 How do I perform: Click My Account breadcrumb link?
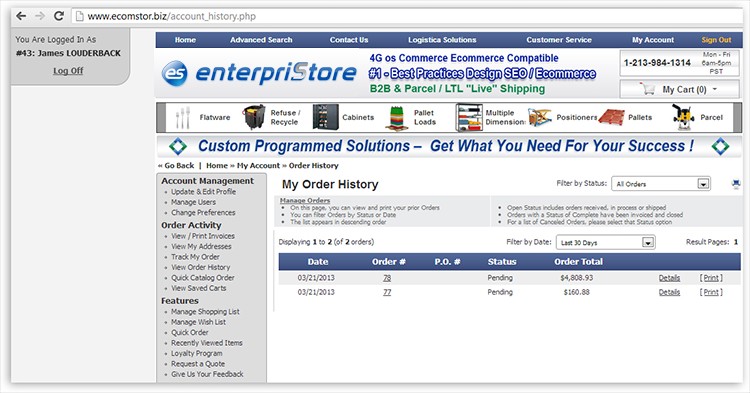pos(258,165)
